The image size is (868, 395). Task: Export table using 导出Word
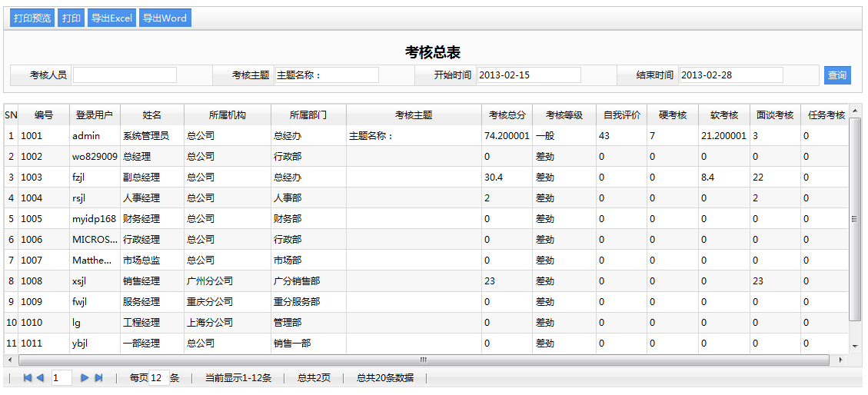coord(165,18)
